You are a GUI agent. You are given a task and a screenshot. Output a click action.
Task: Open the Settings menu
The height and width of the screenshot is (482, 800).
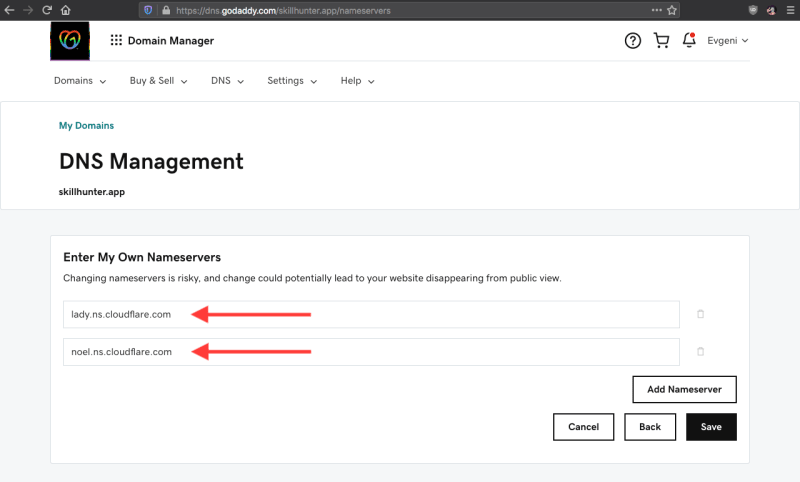pyautogui.click(x=292, y=81)
